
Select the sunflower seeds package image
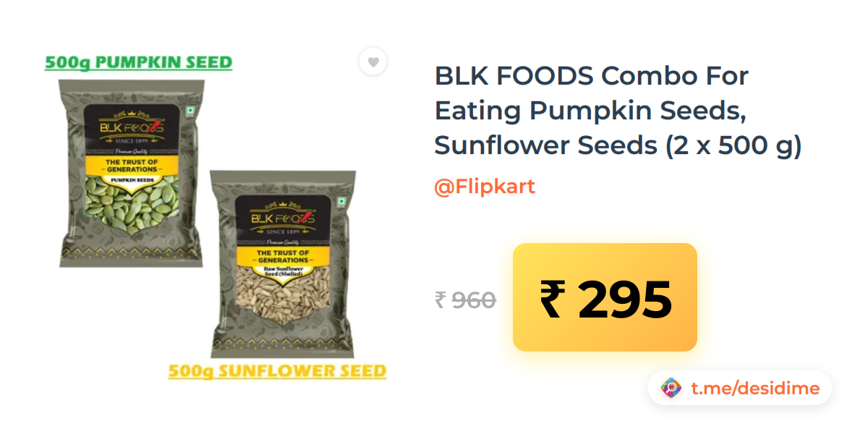[283, 264]
